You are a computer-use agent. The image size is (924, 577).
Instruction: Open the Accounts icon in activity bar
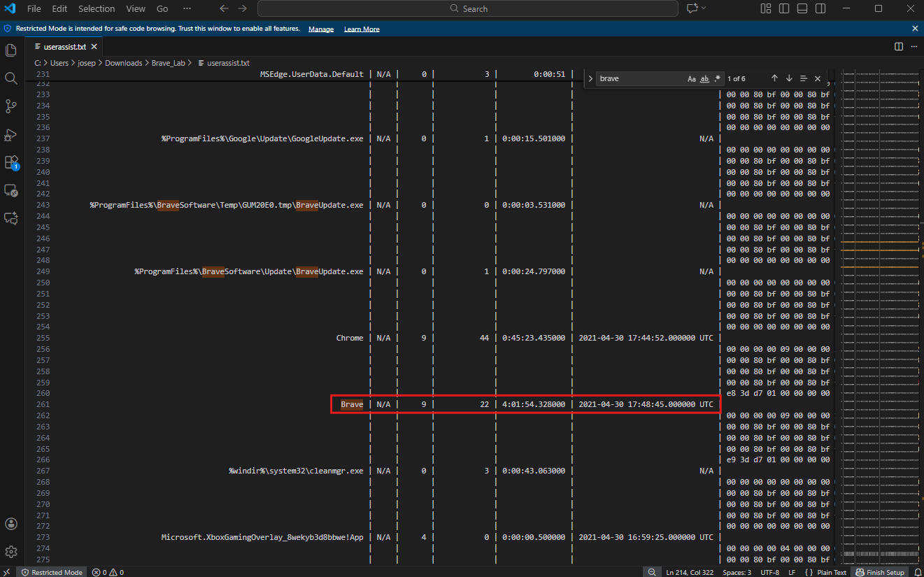(11, 524)
